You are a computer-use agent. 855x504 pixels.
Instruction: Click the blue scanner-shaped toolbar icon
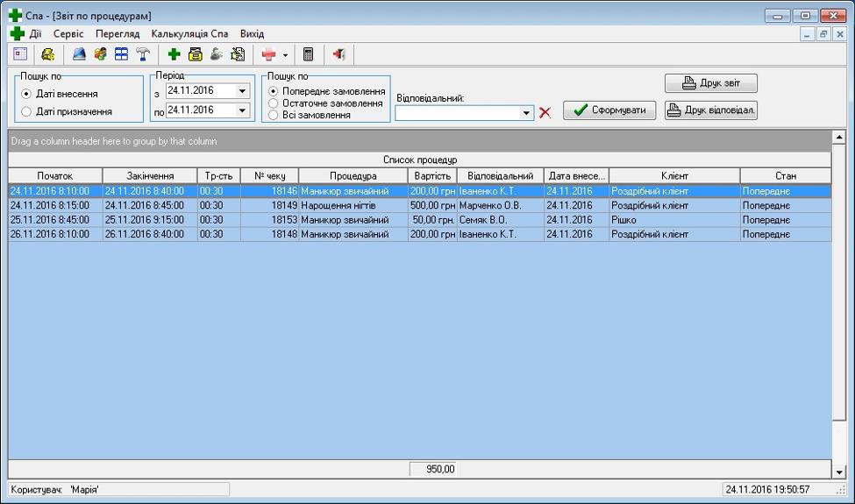point(79,54)
